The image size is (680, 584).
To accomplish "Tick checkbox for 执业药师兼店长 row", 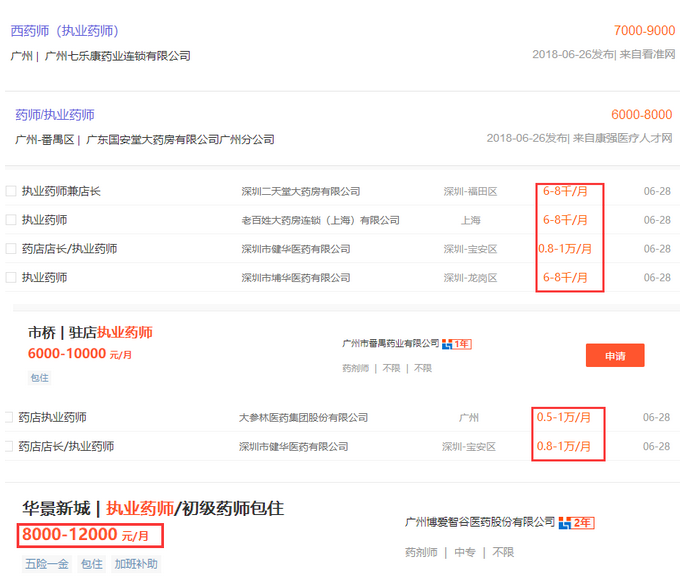I will pos(11,191).
